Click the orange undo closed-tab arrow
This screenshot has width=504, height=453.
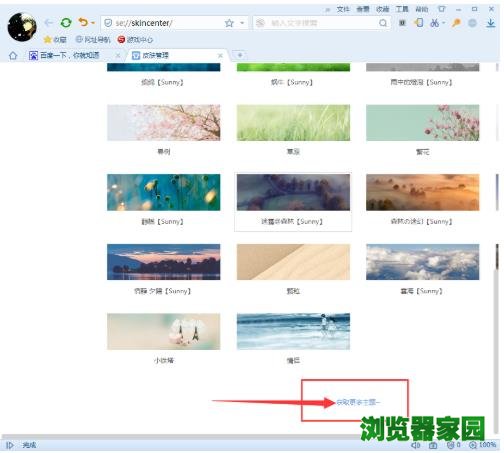pyautogui.click(x=83, y=22)
